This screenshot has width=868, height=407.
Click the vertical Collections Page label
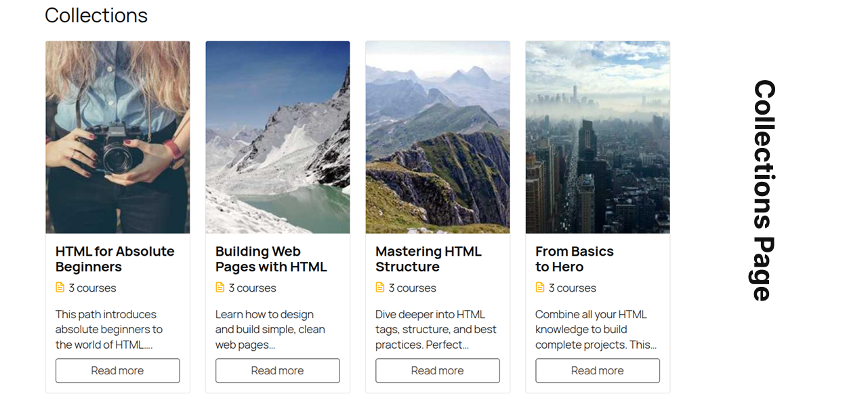(x=764, y=191)
